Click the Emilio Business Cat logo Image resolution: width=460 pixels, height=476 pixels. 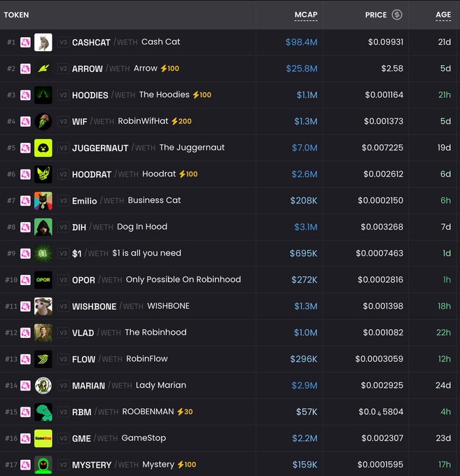[43, 201]
